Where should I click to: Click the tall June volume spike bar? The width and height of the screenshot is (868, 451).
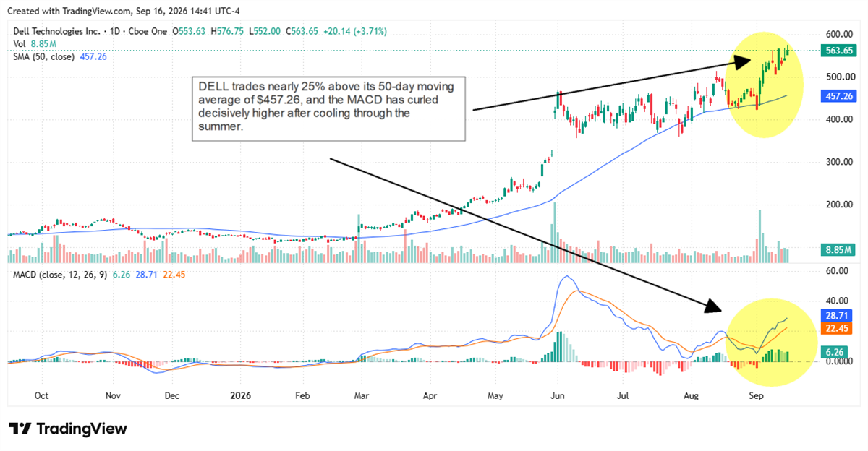tap(556, 233)
